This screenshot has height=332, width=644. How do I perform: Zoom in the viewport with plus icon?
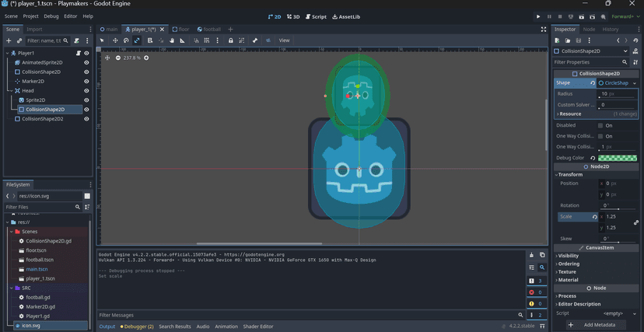click(x=146, y=58)
